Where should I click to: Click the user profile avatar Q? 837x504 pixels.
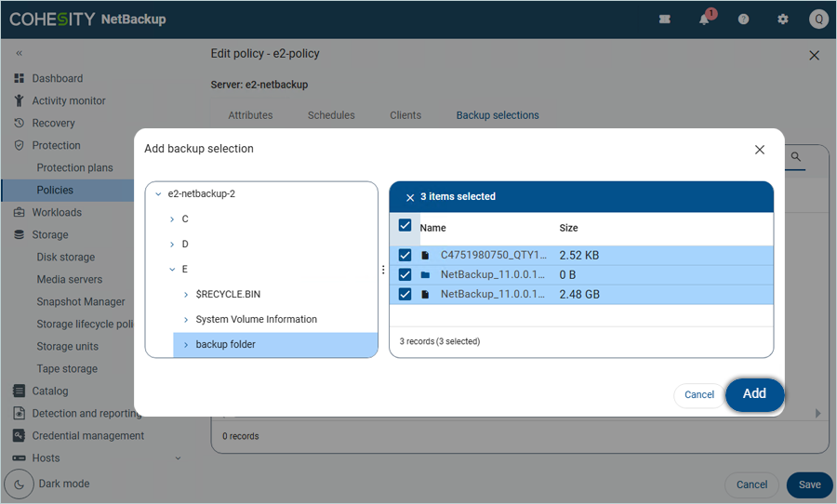[x=818, y=20]
